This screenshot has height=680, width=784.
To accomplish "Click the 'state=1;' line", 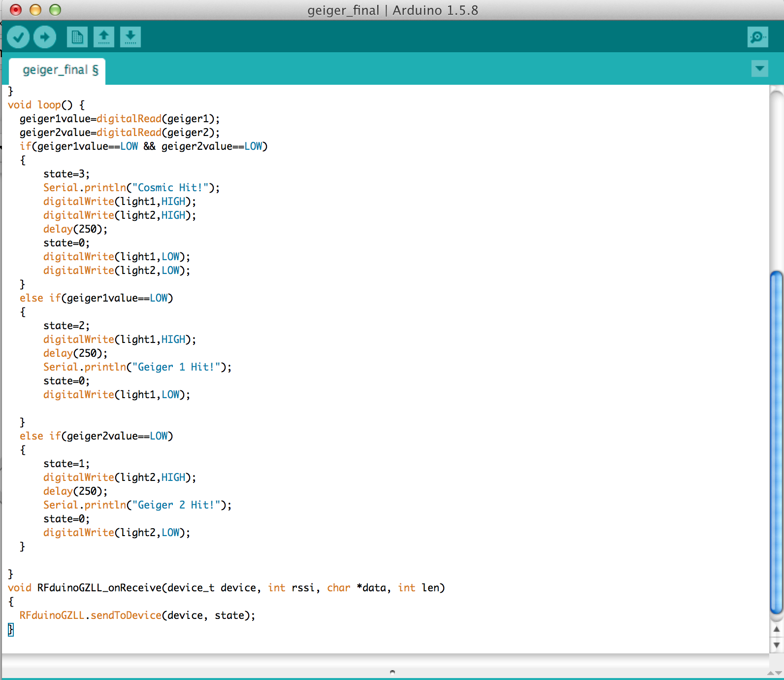I will pos(66,464).
